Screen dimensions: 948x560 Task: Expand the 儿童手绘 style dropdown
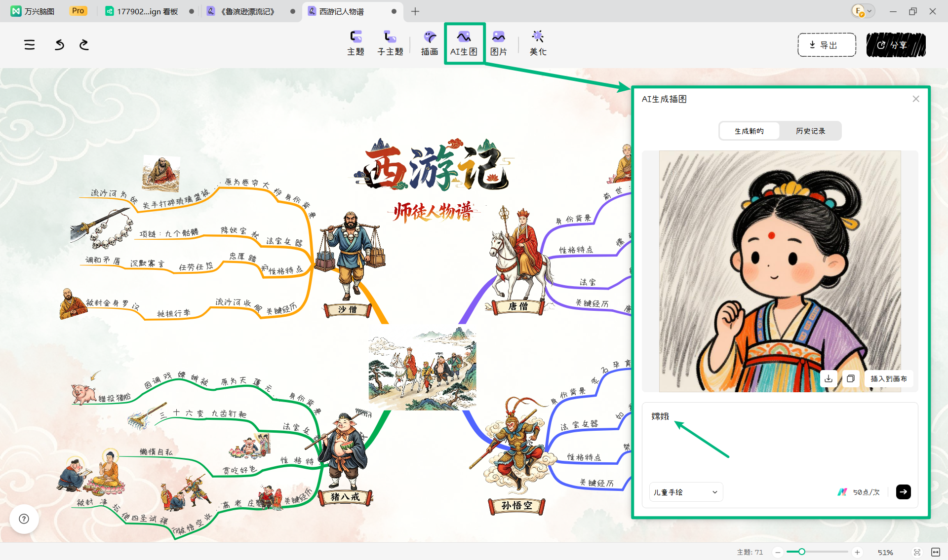click(686, 492)
